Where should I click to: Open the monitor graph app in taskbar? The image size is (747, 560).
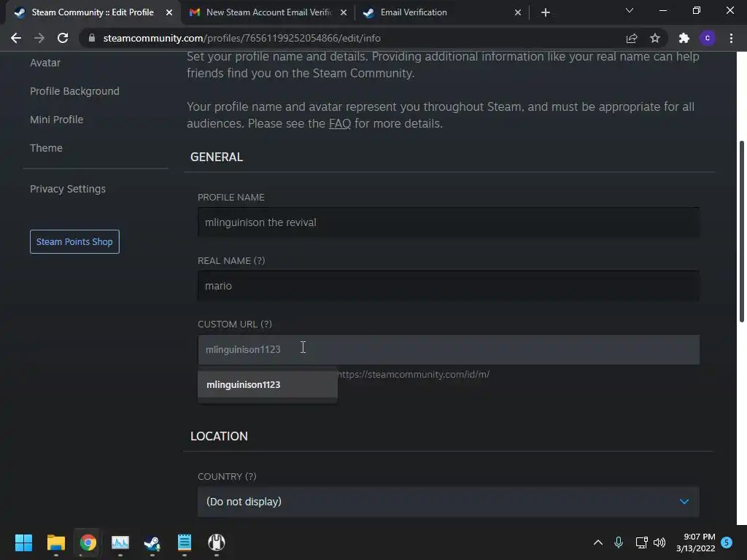(x=120, y=542)
